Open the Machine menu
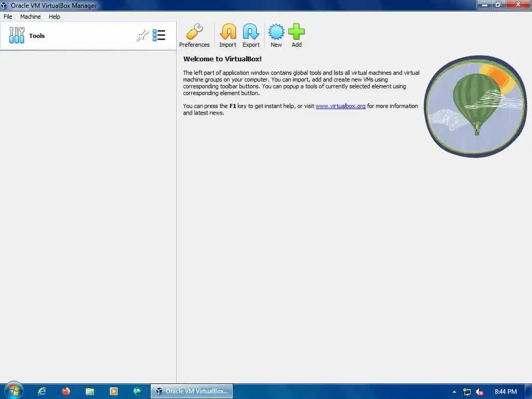Viewport: 532px width, 399px height. (x=30, y=17)
